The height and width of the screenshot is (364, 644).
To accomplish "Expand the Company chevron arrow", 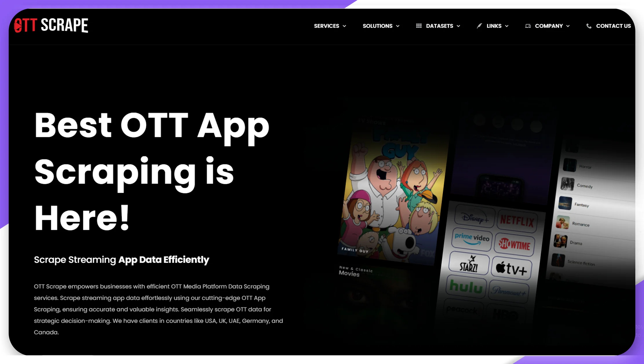I will 568,26.
